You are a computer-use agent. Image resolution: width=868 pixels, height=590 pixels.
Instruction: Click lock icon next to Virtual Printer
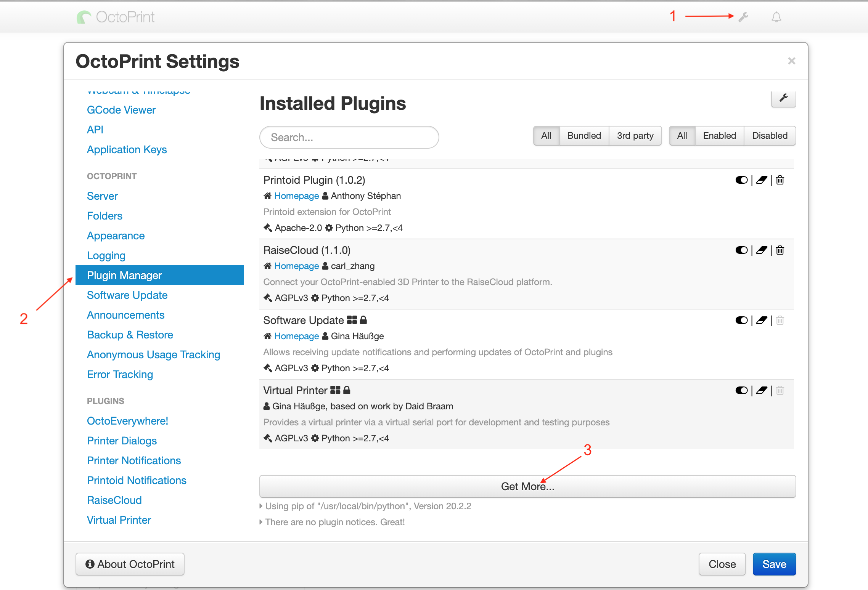347,390
